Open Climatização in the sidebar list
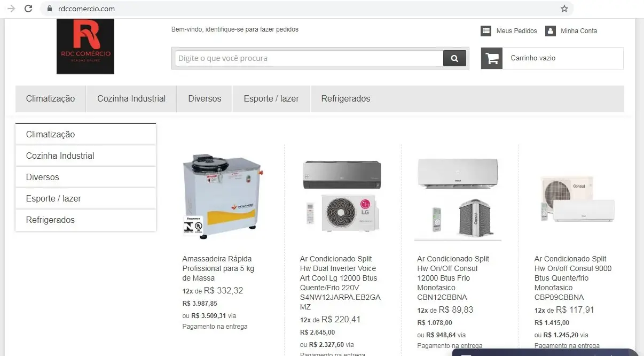Screen dimensions: 644x356 tap(85, 134)
